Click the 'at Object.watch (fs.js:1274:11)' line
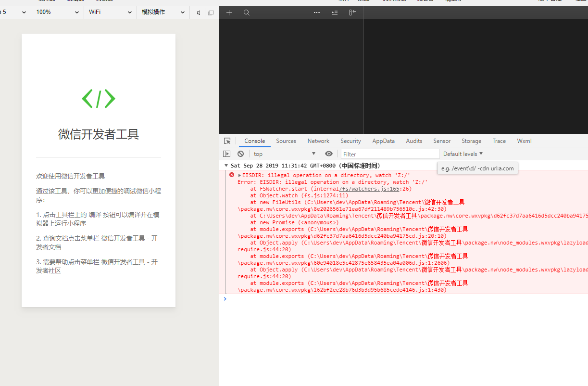Screen dimensions: 588x386 (299, 195)
